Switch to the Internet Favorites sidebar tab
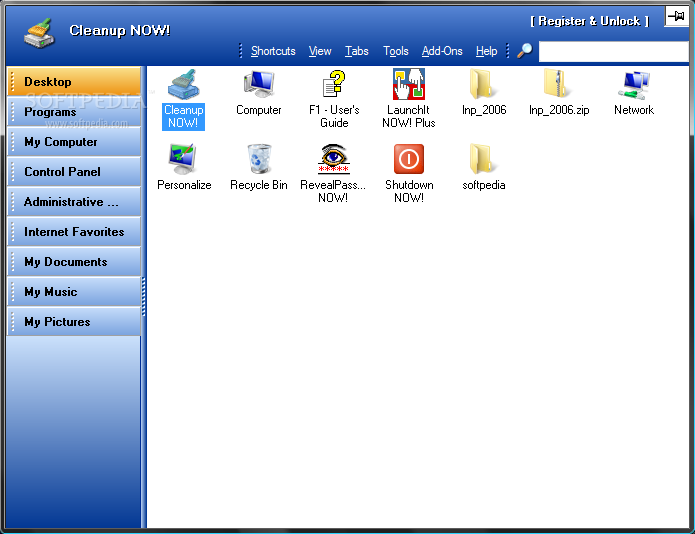This screenshot has width=695, height=534. tap(74, 232)
